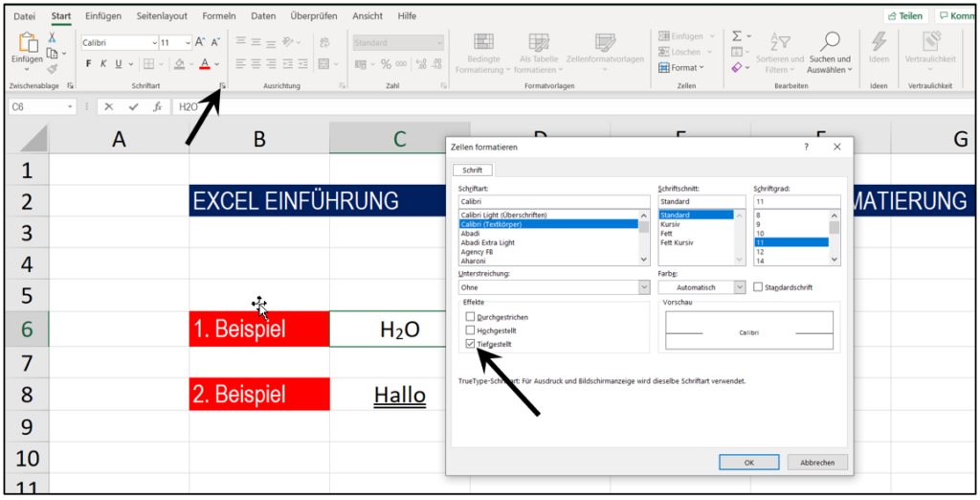Open Schriftart dialog launcher in ribbon
Screen dimensions: 980x500
[222, 86]
